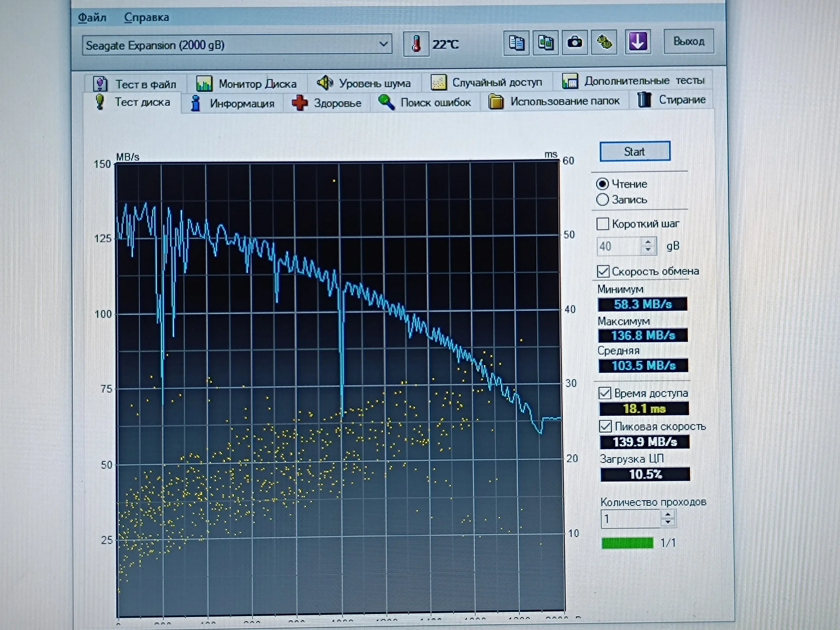840x630 pixels.
Task: Click the camera save screenshot icon
Action: coord(575,42)
